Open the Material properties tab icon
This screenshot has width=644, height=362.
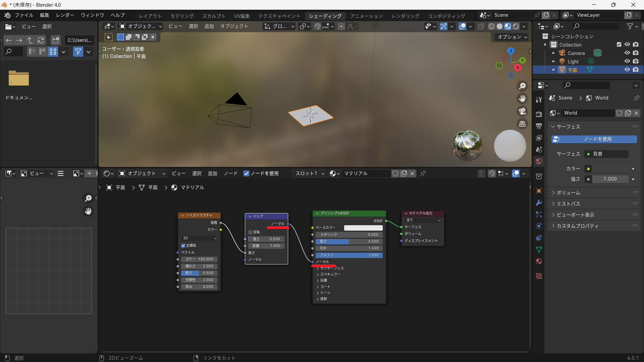pos(539,261)
